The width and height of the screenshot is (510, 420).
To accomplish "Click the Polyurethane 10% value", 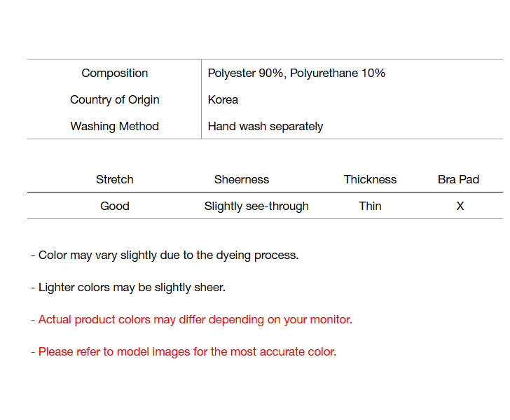I will point(337,73).
